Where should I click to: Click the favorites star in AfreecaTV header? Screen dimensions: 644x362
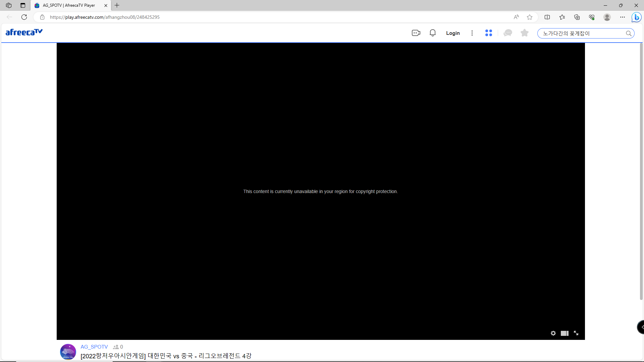[525, 33]
